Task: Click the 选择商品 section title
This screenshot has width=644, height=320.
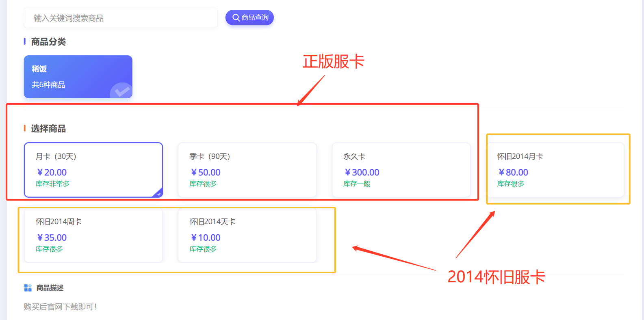Action: pos(48,129)
